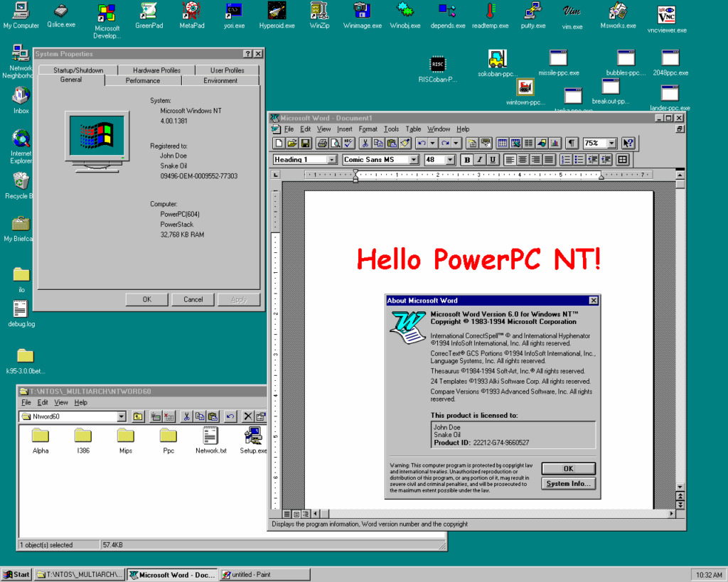This screenshot has width=728, height=582.
Task: Click the Insert Table toolbar icon
Action: click(503, 143)
